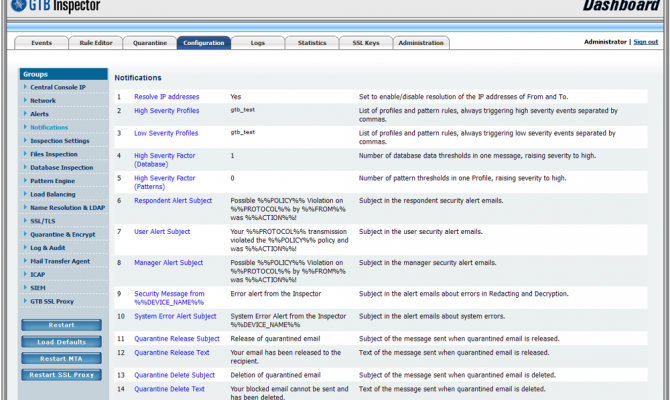This screenshot has height=400, width=670.
Task: Open the Low Severity Profiles setting
Action: (x=166, y=133)
